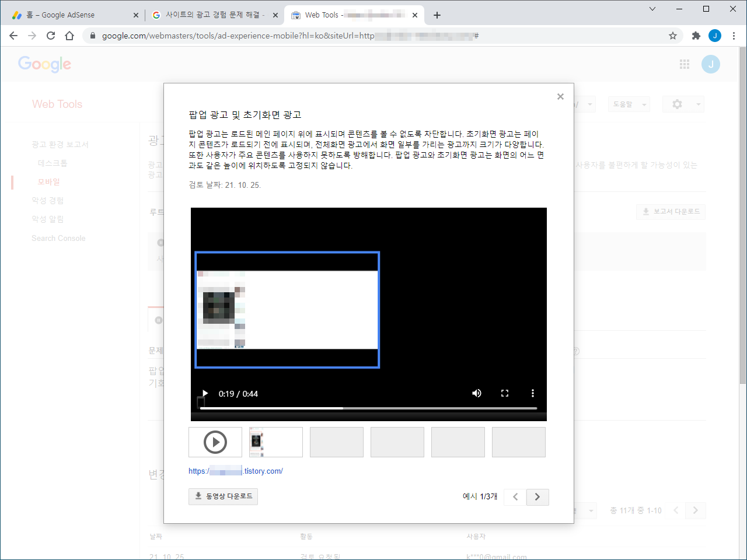Open Search Console in the sidebar
Viewport: 747px width, 560px height.
pos(58,238)
